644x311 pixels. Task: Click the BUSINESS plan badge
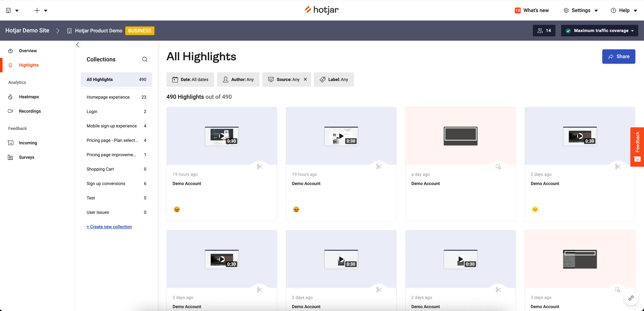(x=140, y=31)
